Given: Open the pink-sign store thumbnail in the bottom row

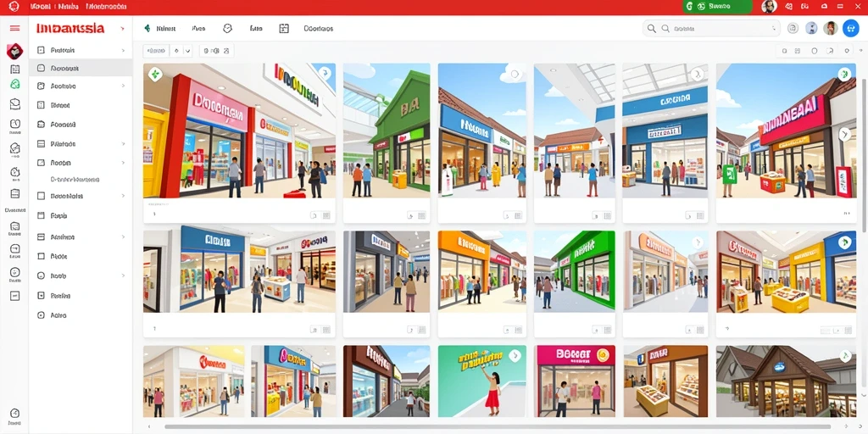Looking at the screenshot, I should pyautogui.click(x=575, y=381).
